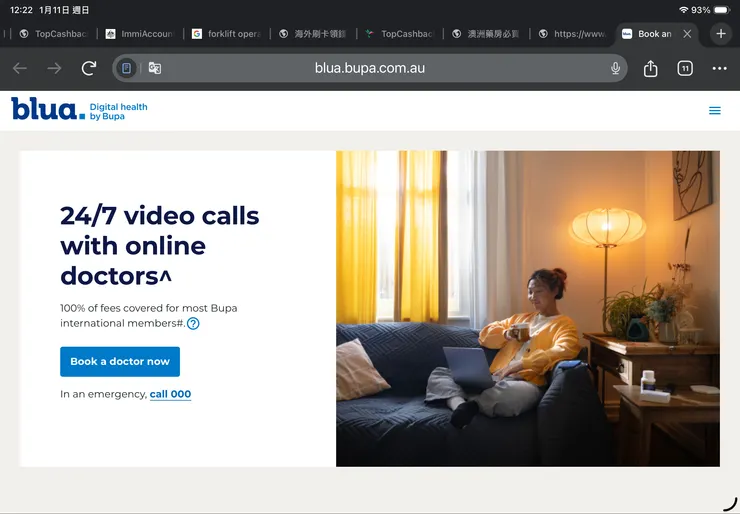Click the fee coverage help question mark
The height and width of the screenshot is (514, 740).
193,323
